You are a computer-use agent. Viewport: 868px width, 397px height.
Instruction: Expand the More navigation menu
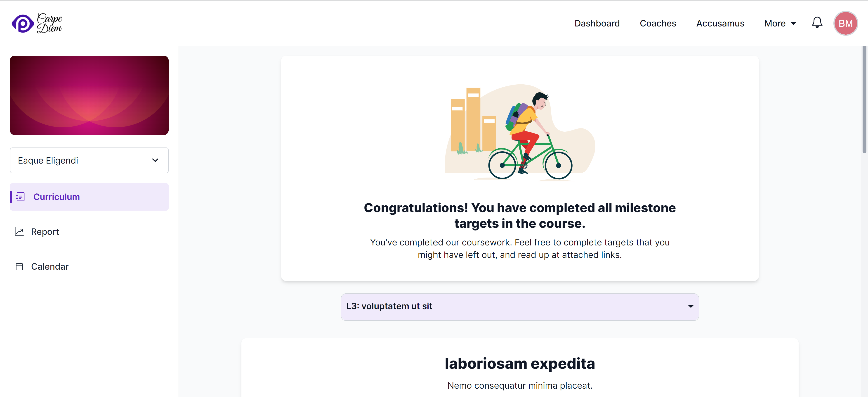coord(780,23)
